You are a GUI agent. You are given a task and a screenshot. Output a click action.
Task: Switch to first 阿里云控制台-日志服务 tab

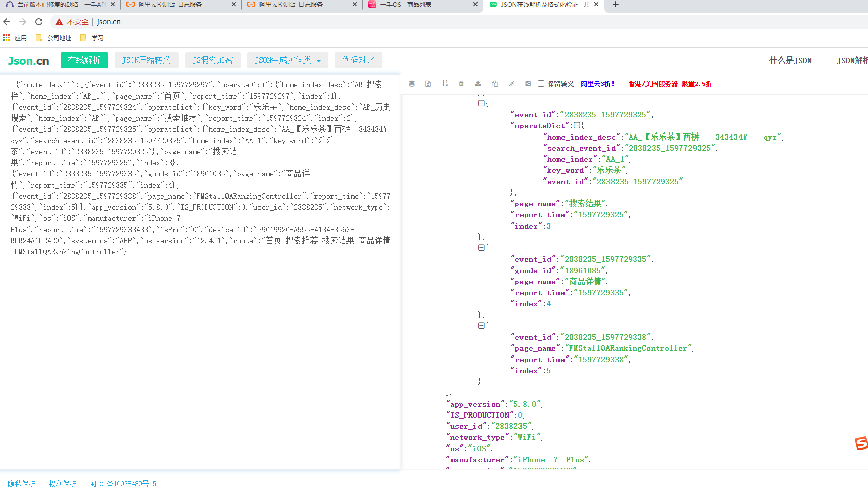[181, 5]
